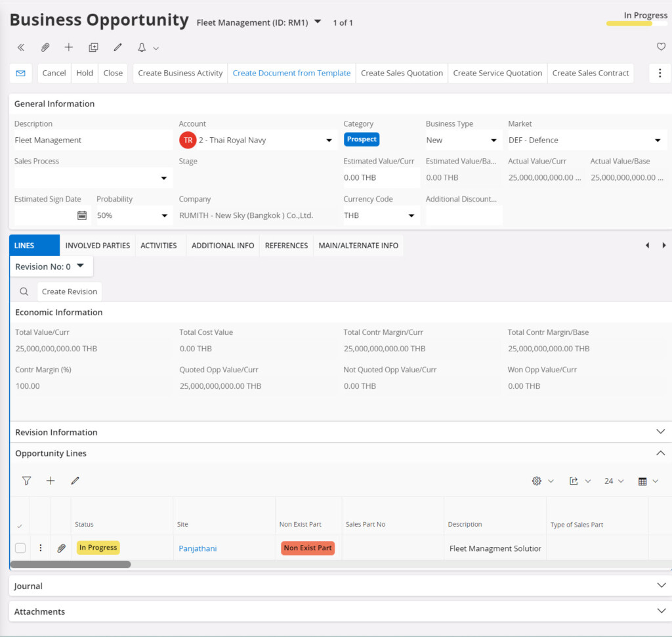The width and height of the screenshot is (672, 637).
Task: Click the heart favorite icon
Action: click(x=661, y=47)
